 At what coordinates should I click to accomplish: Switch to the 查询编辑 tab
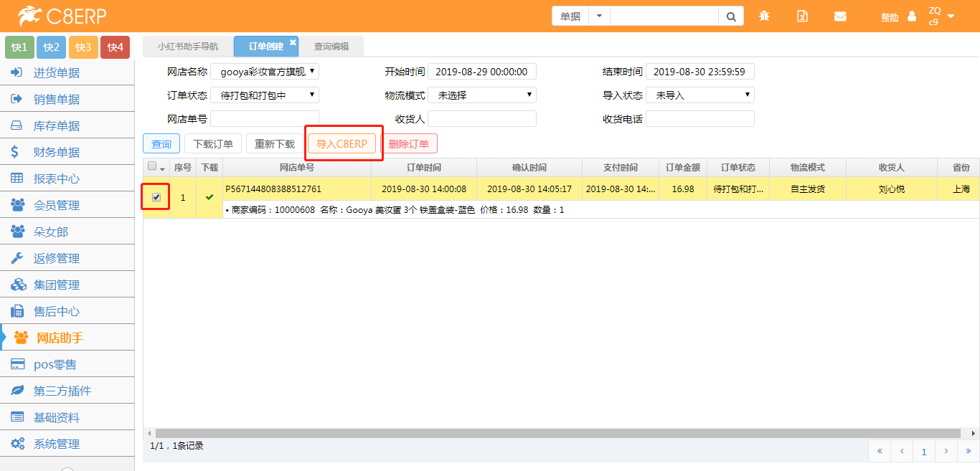331,47
